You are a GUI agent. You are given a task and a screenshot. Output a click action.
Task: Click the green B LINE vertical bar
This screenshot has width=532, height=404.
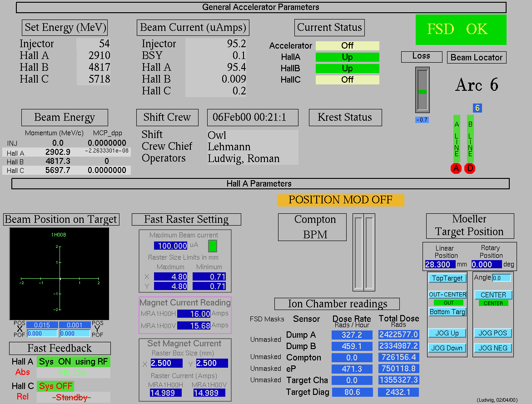[470, 138]
